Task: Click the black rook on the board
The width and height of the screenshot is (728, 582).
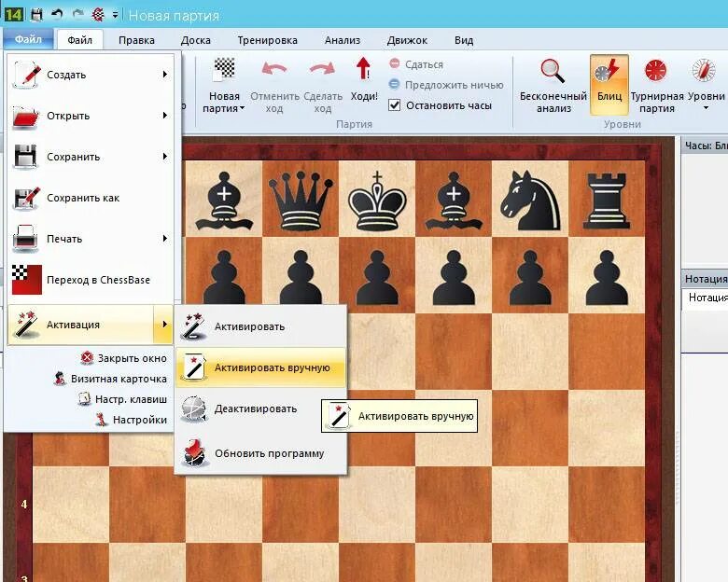Action: click(x=607, y=201)
